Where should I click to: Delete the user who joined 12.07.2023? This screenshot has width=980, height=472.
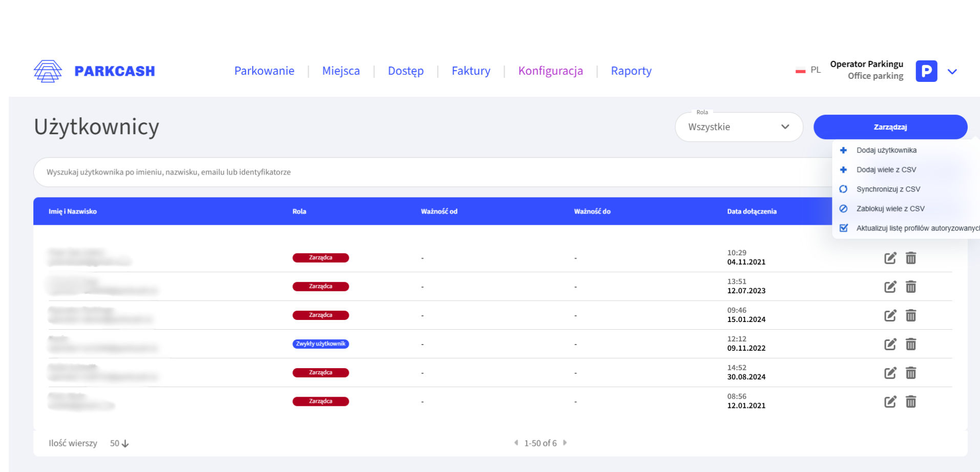tap(910, 287)
